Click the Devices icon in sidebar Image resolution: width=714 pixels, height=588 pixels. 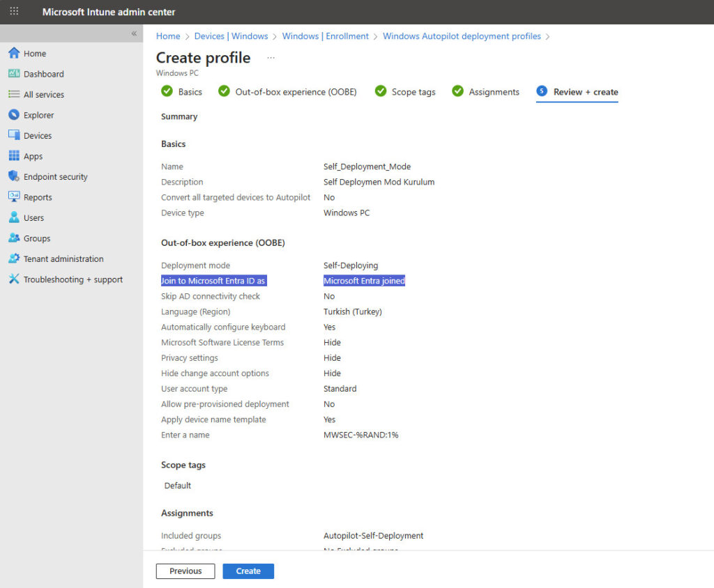coord(14,136)
